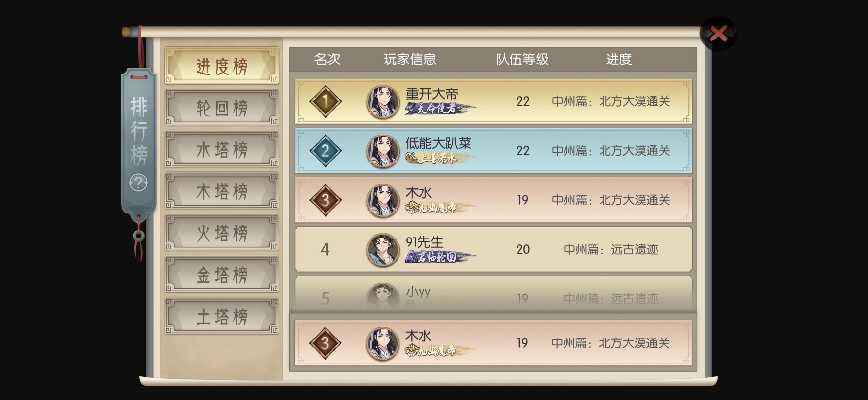This screenshot has height=400, width=868.
Task: Click the 天命使者 title badge
Action: 440,109
